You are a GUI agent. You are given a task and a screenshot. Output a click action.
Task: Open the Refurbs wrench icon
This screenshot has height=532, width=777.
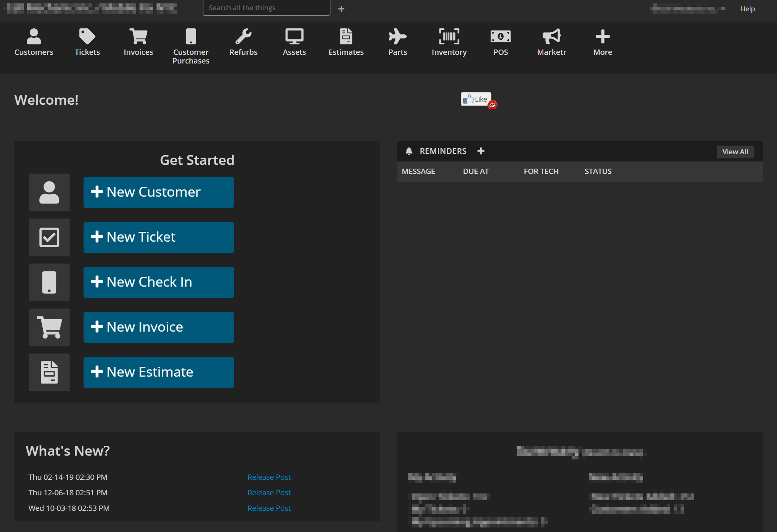(x=243, y=37)
